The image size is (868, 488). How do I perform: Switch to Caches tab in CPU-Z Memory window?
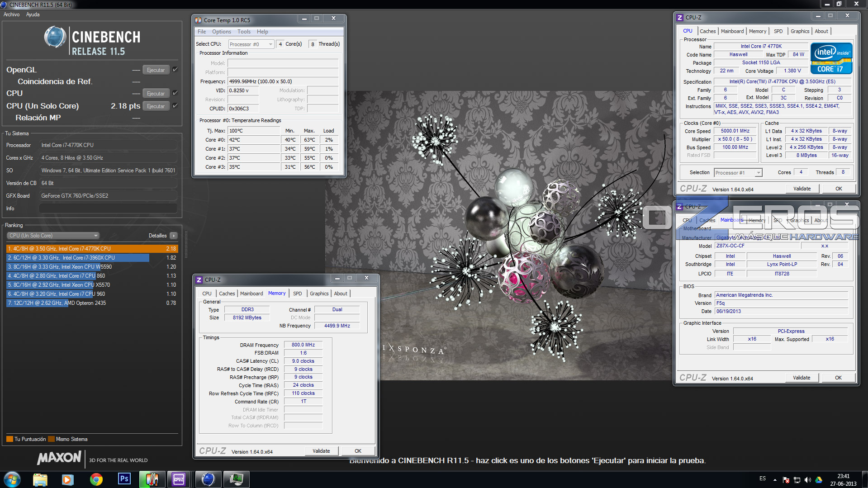[227, 294]
